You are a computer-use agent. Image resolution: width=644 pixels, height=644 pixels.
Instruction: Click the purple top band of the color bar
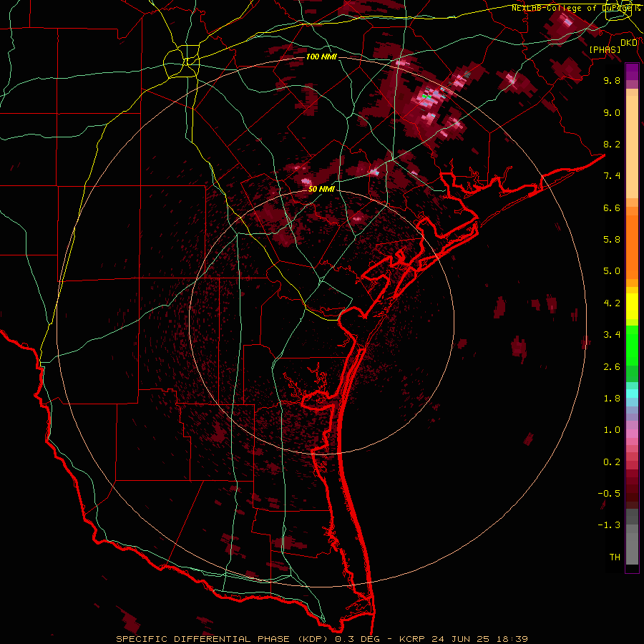(632, 72)
